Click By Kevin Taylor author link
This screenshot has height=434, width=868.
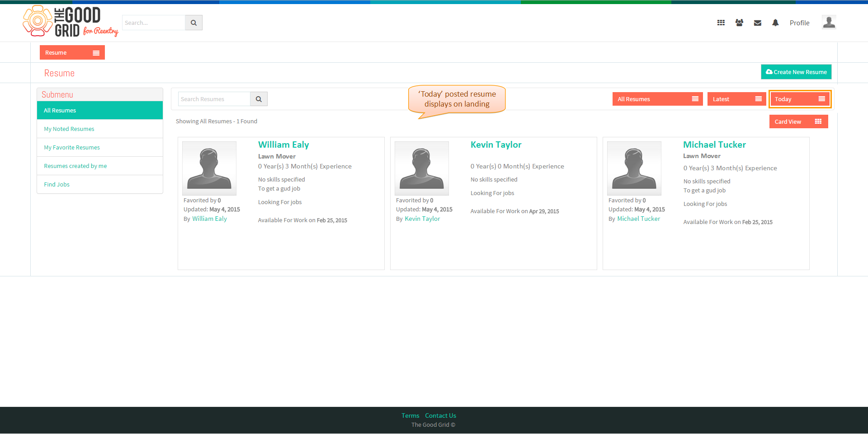coord(422,219)
